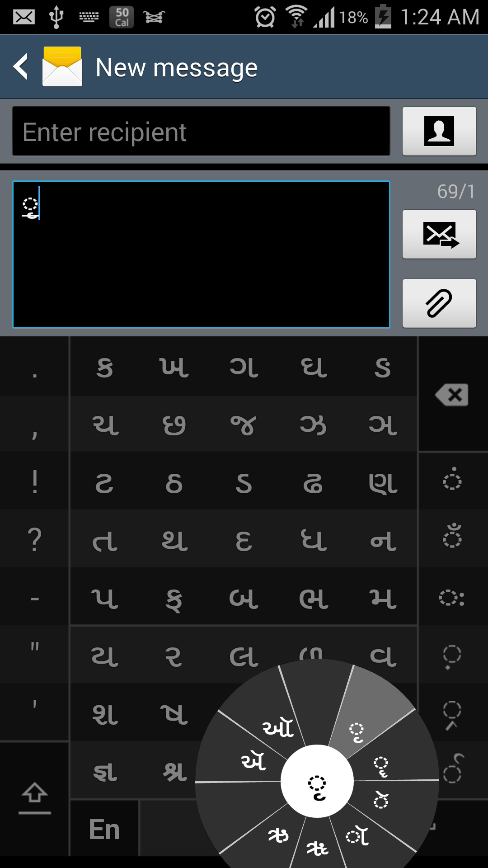Tap the visarga diacritic key
Image resolution: width=488 pixels, height=868 pixels.
pyautogui.click(x=452, y=598)
